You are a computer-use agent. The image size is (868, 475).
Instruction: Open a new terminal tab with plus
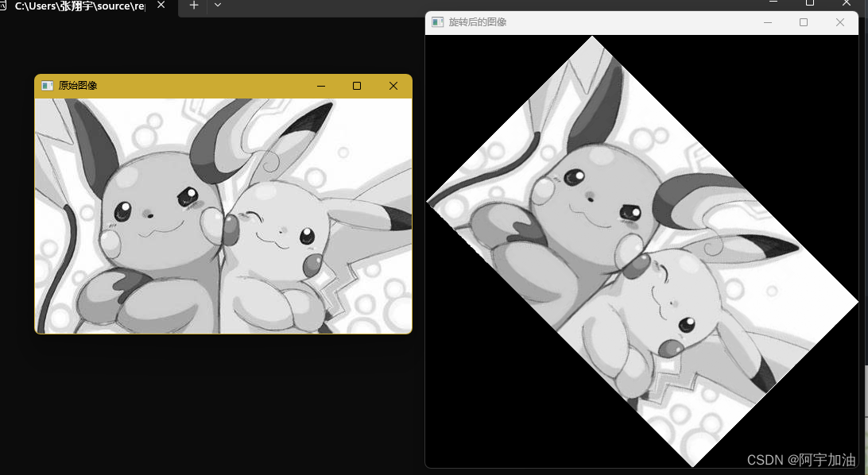(194, 5)
